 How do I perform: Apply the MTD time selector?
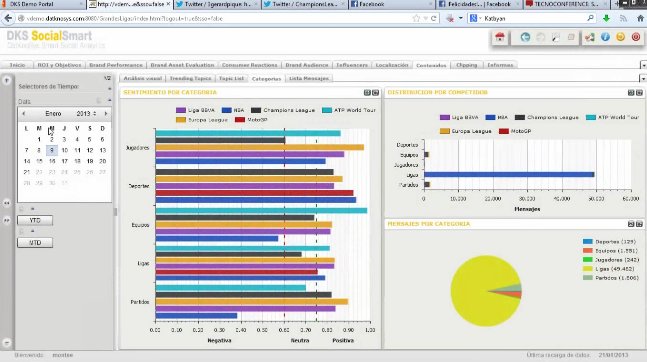coord(35,243)
